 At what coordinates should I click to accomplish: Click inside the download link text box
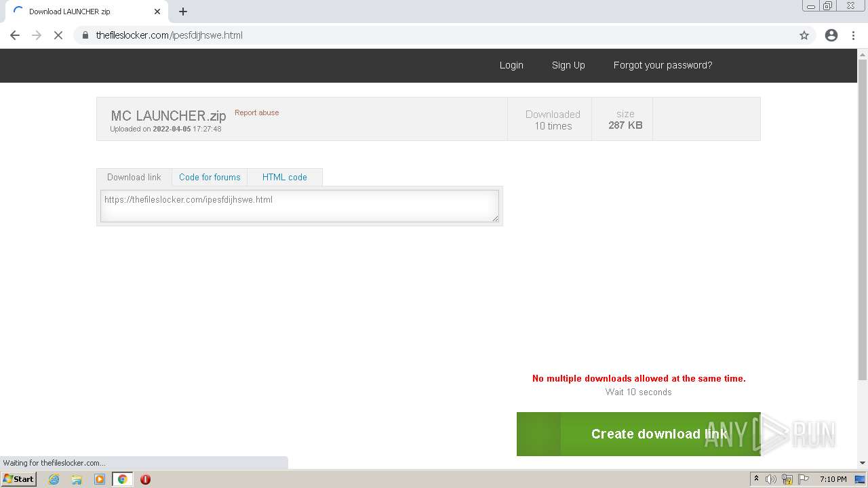300,205
